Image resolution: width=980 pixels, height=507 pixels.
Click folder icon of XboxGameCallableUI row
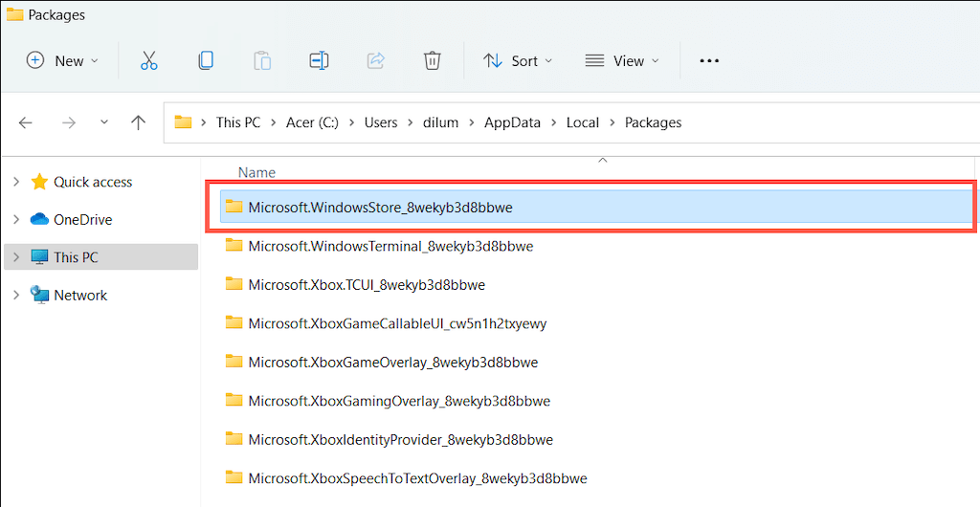234,322
